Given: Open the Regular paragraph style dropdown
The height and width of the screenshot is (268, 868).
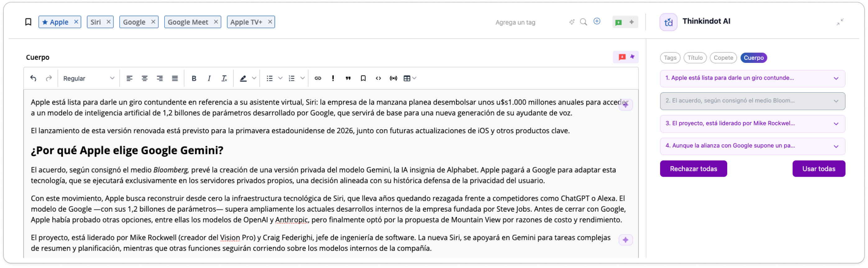Looking at the screenshot, I should pos(89,78).
